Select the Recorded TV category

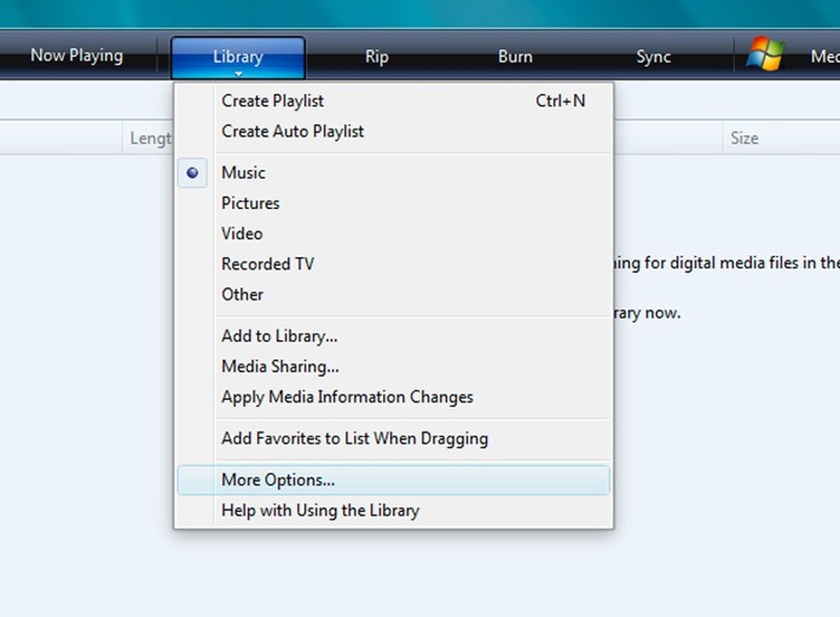click(x=267, y=264)
